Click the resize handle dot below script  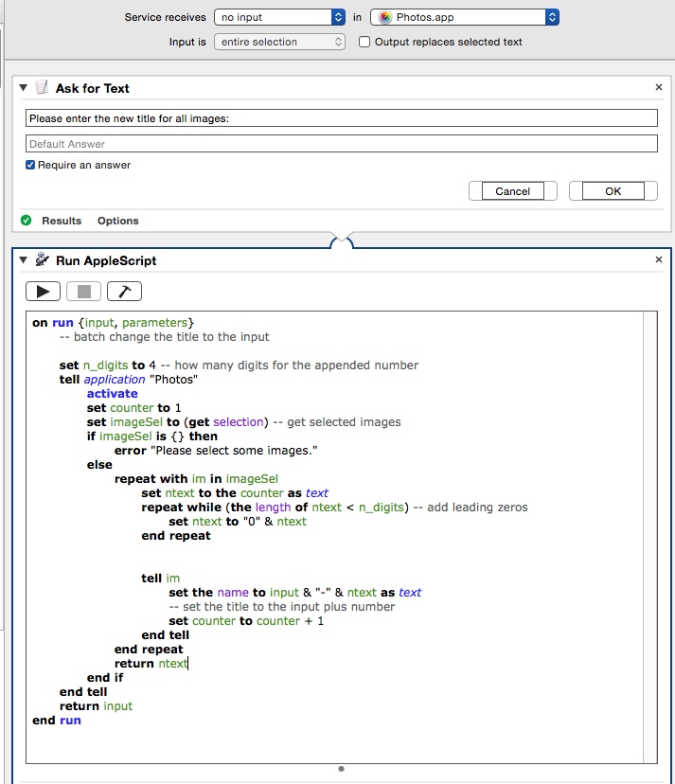point(341,769)
